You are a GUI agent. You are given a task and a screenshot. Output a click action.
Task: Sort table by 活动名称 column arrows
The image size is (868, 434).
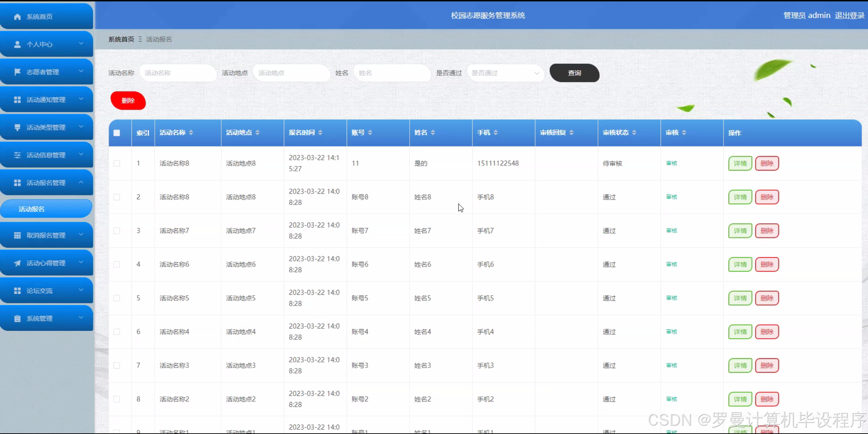pos(191,133)
